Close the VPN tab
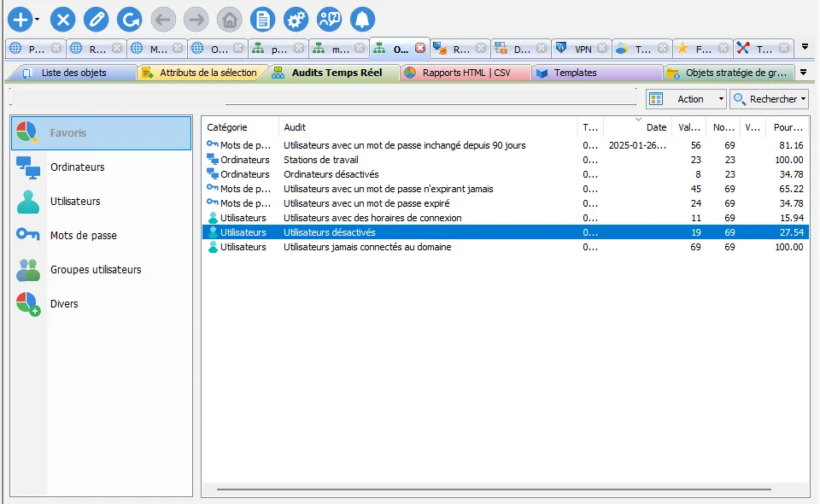Screen dimensions: 820x504 click(602, 49)
